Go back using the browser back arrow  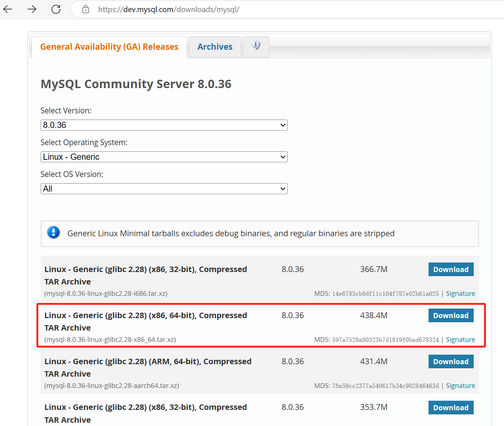(8, 9)
